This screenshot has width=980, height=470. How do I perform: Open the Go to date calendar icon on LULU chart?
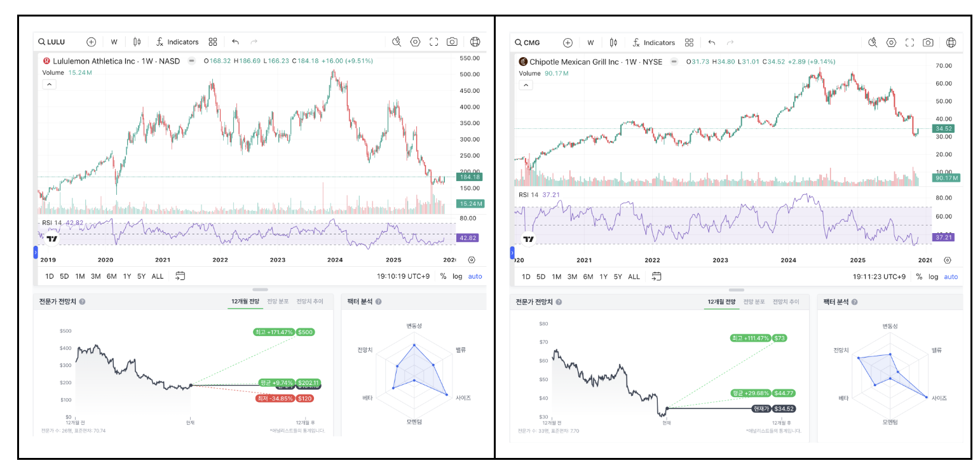pos(180,276)
